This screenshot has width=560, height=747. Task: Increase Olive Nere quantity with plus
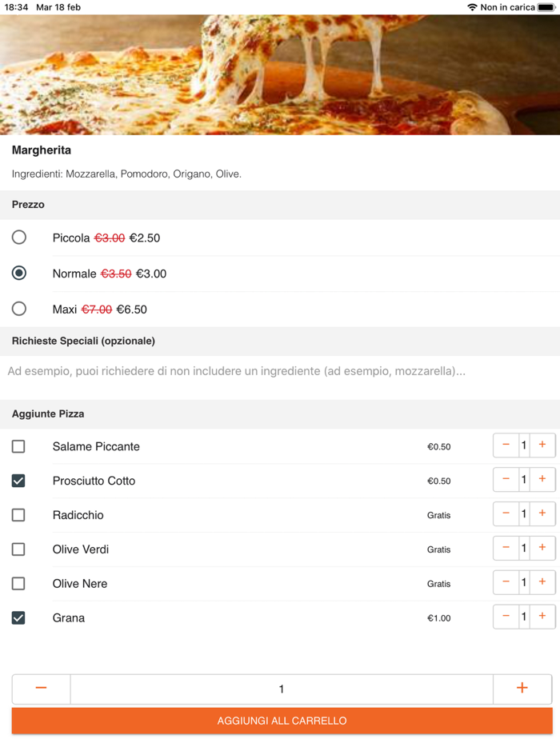pyautogui.click(x=542, y=583)
